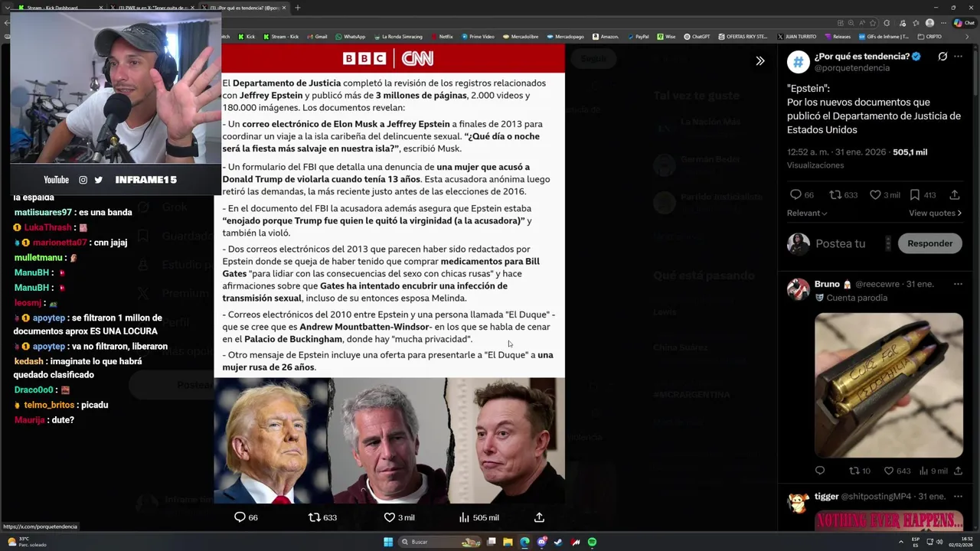980x551 pixels.
Task: Click Responder button
Action: [x=929, y=243]
